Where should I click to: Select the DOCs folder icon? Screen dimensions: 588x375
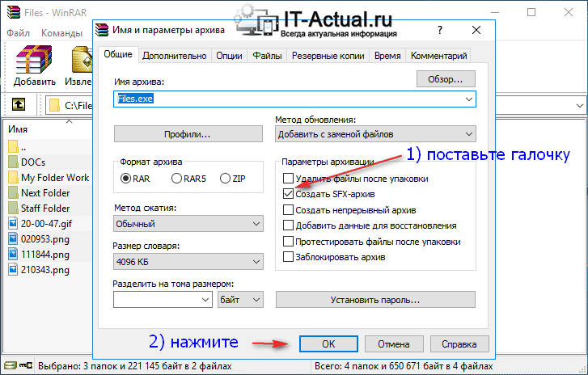(x=13, y=162)
